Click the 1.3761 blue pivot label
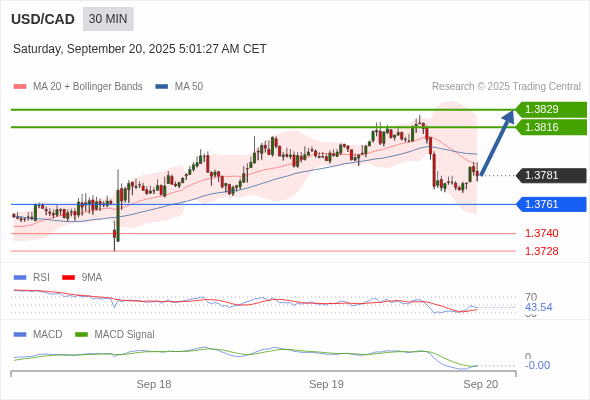Viewport: 590px width, 400px height. [x=551, y=204]
